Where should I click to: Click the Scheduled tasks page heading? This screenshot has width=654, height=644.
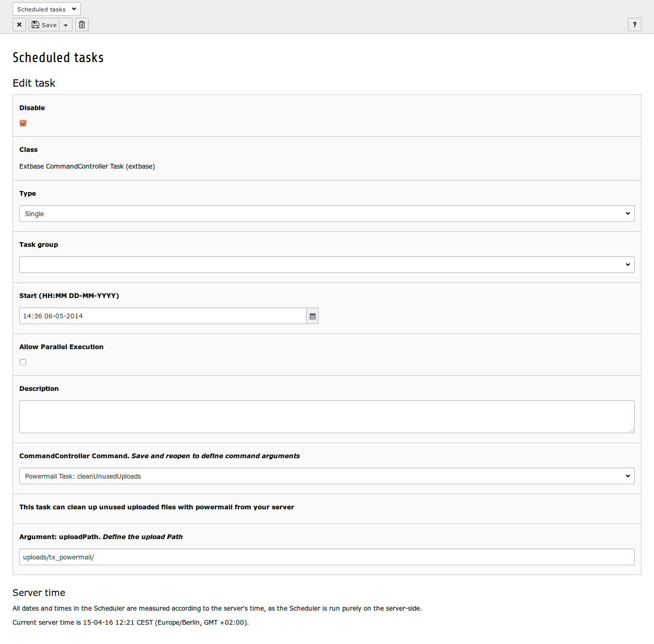58,57
